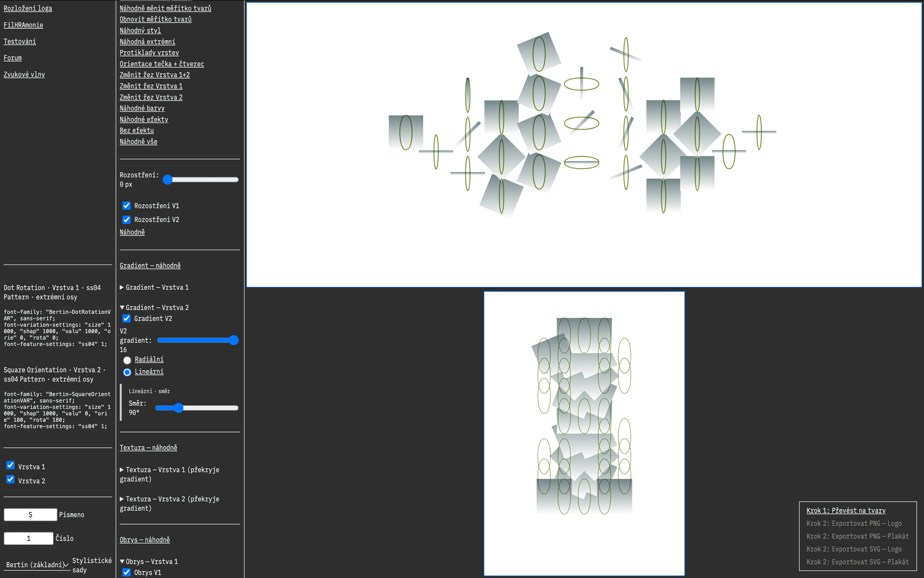Image resolution: width=924 pixels, height=578 pixels.
Task: Collapse Obrys – Vrstva 1 section
Action: click(149, 561)
